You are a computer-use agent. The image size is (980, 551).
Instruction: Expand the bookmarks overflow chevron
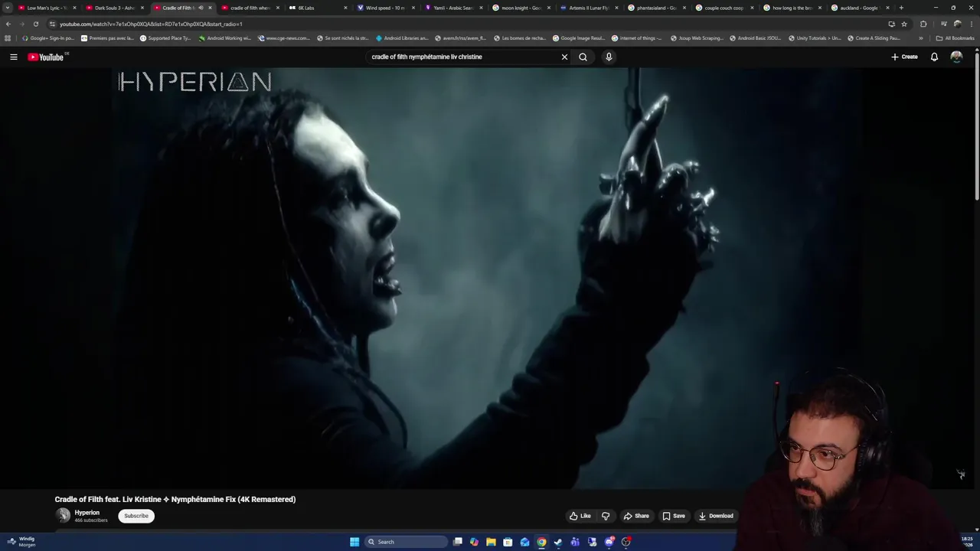tap(921, 38)
